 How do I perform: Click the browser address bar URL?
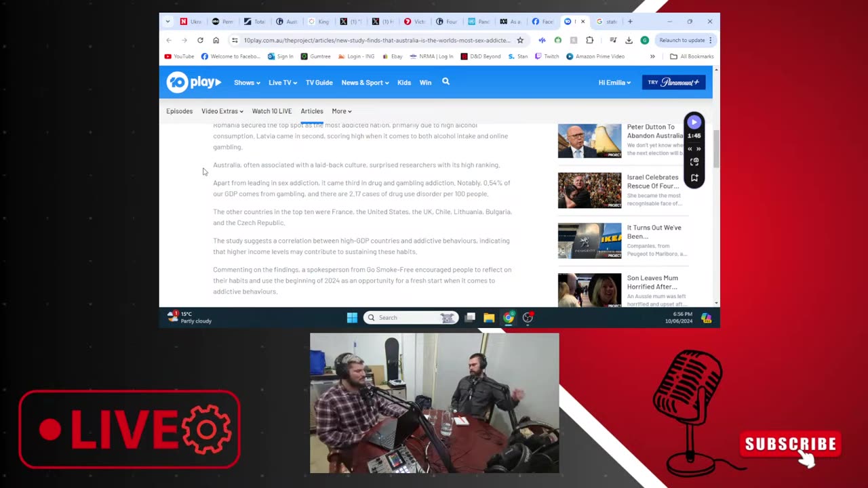[377, 40]
